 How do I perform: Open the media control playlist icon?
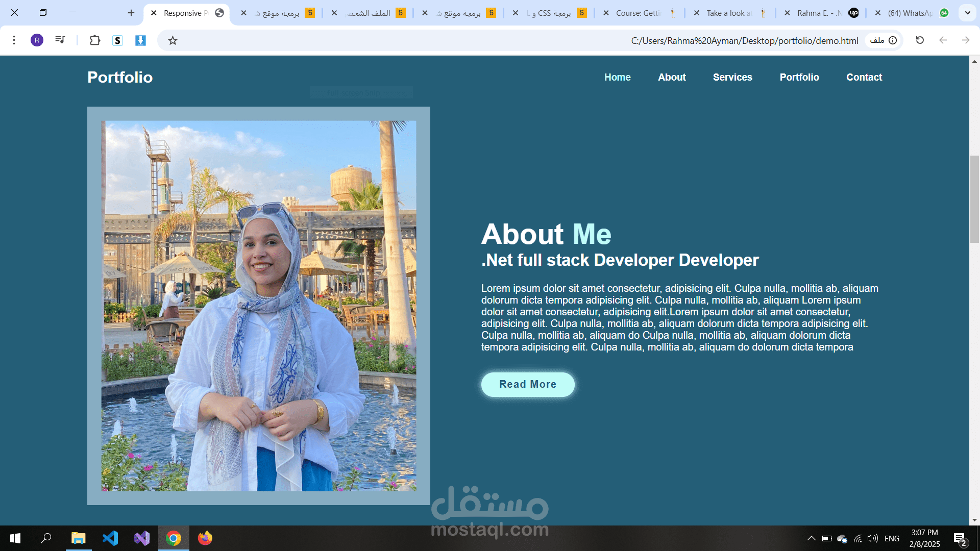coord(60,40)
